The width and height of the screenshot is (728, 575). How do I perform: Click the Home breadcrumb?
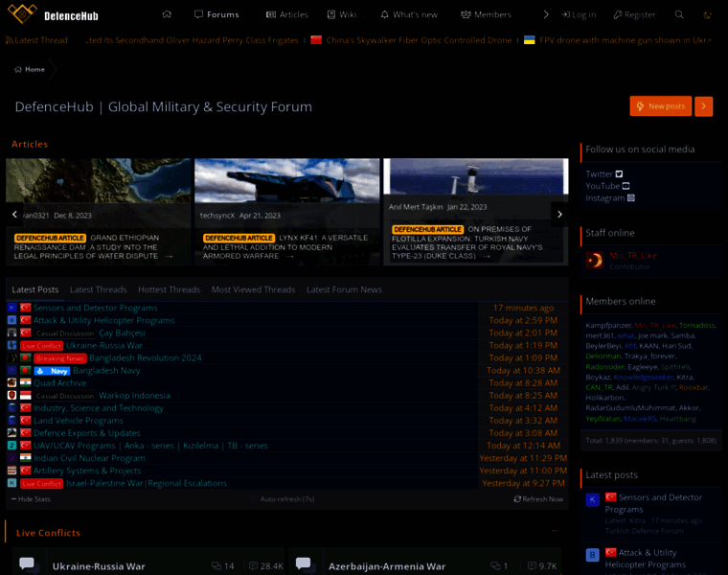[x=30, y=69]
